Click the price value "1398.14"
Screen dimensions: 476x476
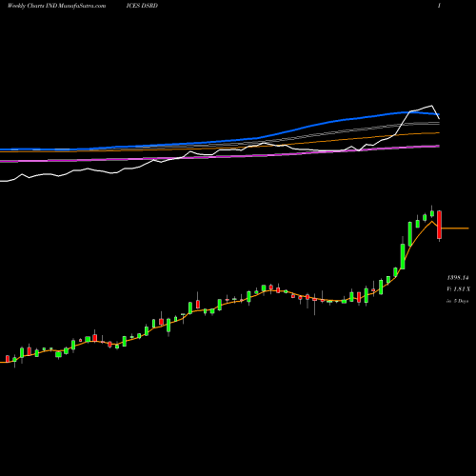[458, 278]
